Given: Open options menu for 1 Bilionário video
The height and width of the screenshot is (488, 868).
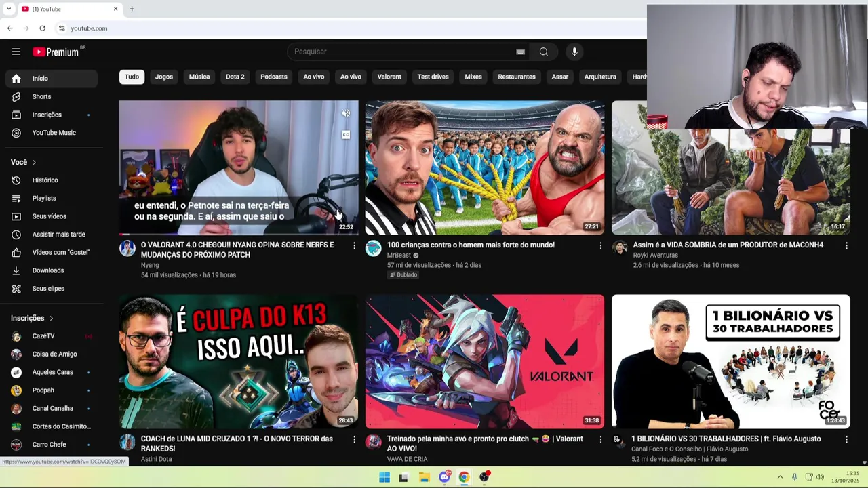Looking at the screenshot, I should pyautogui.click(x=846, y=439).
